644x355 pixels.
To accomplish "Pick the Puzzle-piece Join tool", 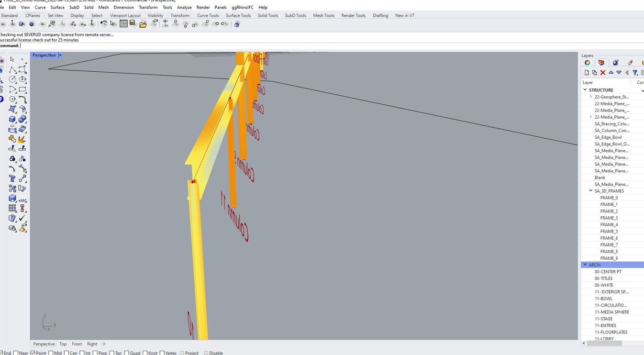I will tap(12, 139).
